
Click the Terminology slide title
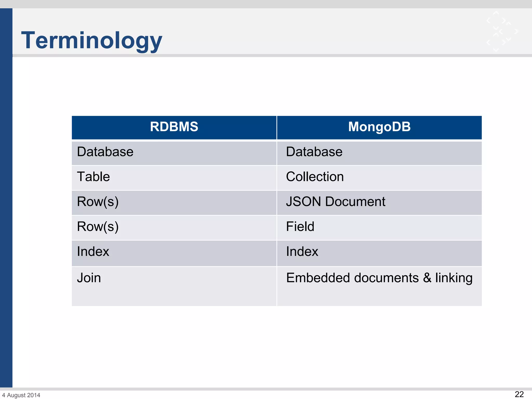tap(92, 41)
